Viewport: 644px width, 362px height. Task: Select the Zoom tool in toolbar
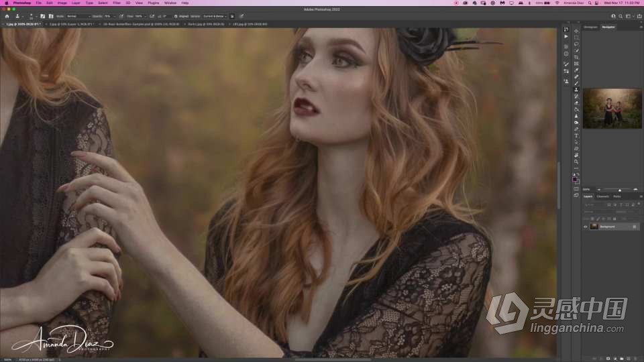(576, 162)
